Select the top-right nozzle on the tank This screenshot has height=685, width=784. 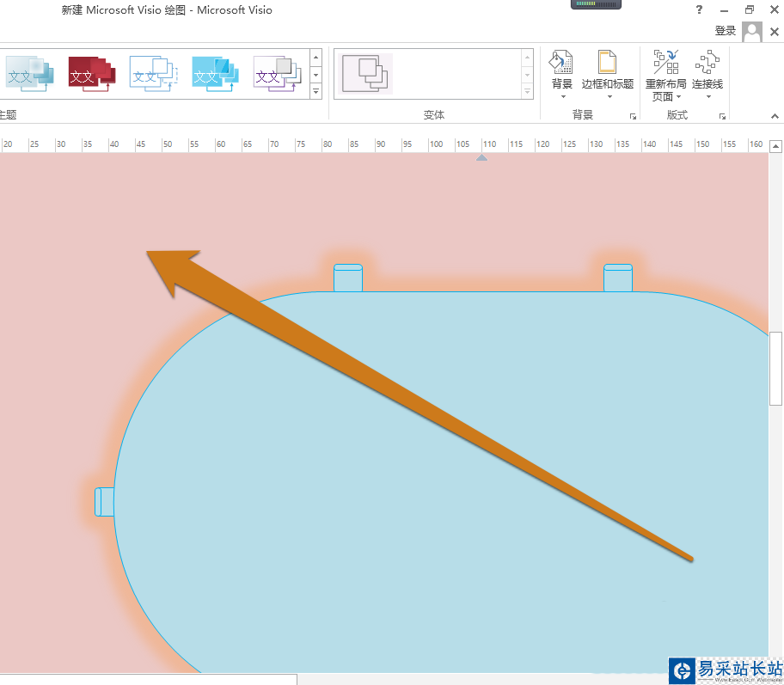tap(618, 278)
